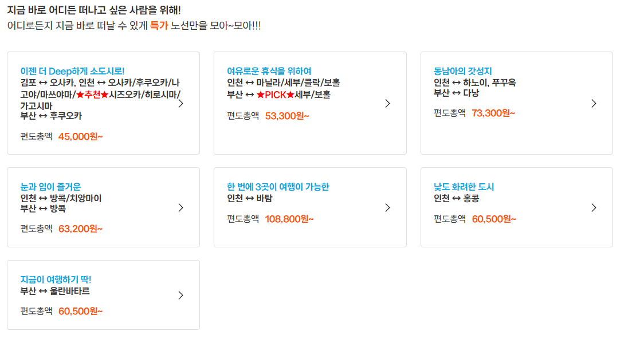Click the arrow on the 울란바타르 card
Screen dimensions: 644x339
[182, 295]
